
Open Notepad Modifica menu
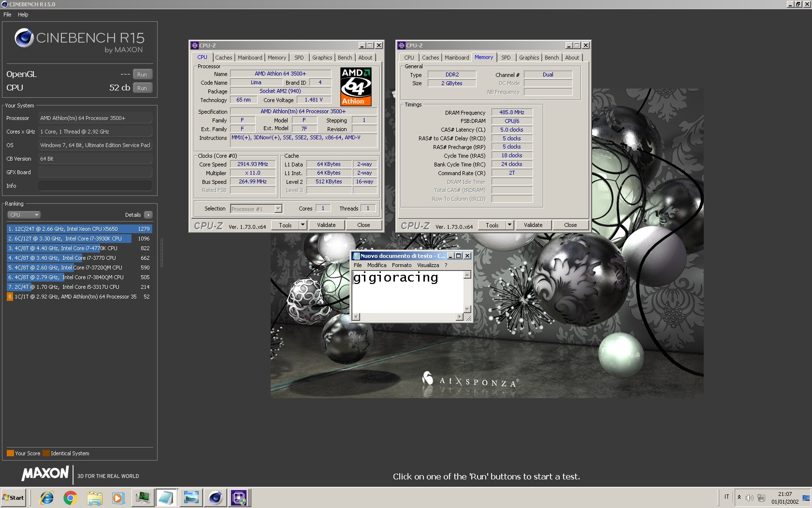tap(377, 265)
